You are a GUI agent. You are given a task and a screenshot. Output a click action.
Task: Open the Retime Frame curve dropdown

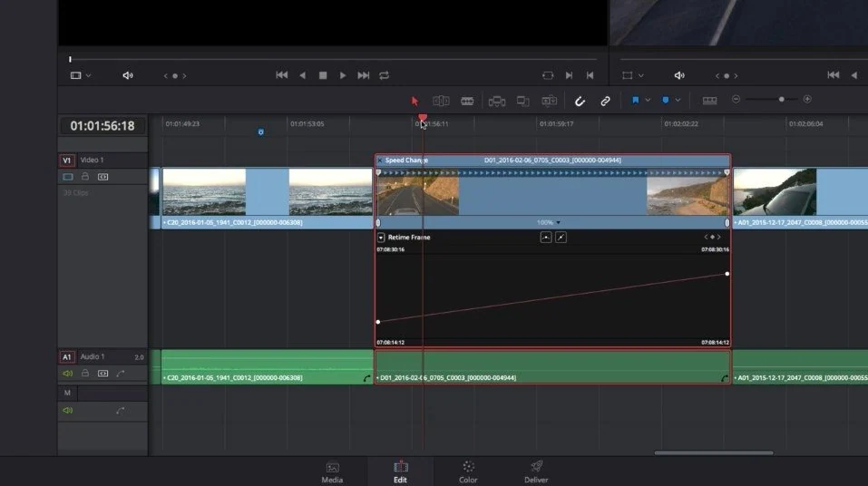381,237
